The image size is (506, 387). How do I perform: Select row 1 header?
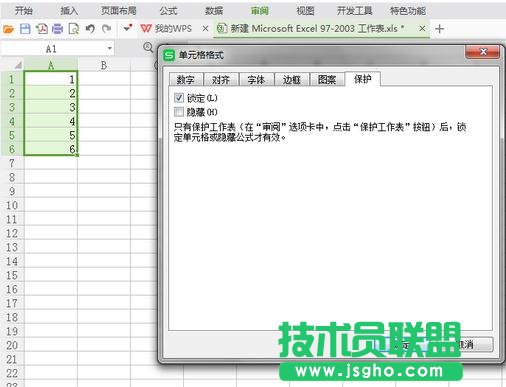tap(12, 79)
